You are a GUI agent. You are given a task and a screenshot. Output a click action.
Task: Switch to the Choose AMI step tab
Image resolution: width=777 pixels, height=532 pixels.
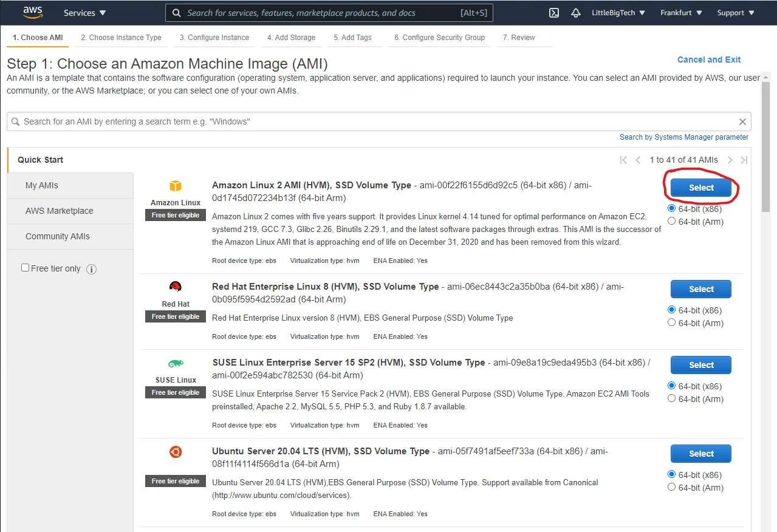(x=38, y=38)
